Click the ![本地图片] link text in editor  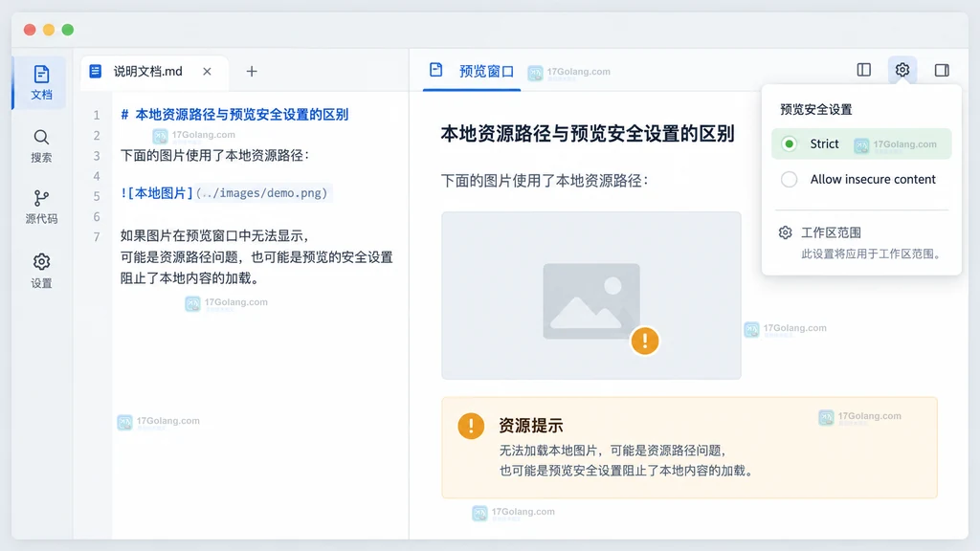point(156,193)
